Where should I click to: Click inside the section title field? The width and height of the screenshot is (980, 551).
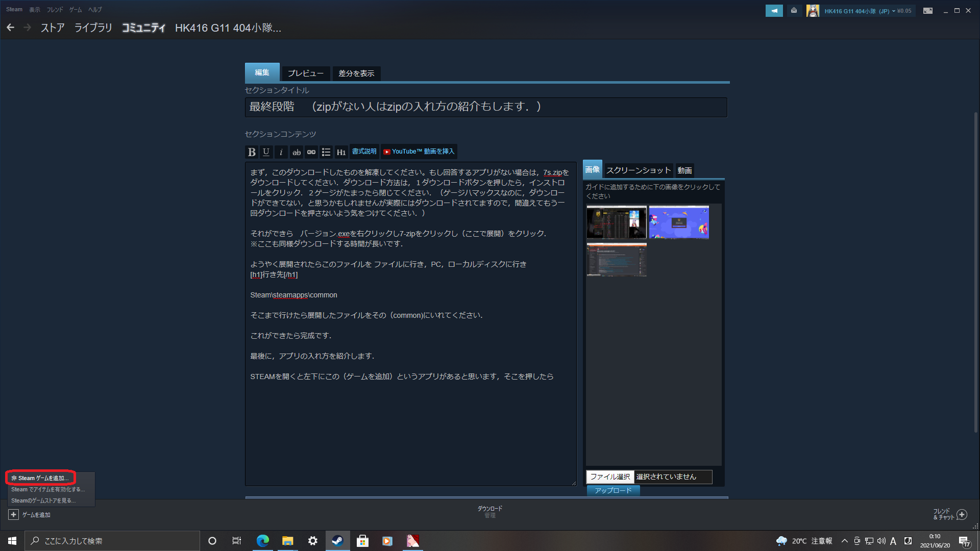point(485,107)
